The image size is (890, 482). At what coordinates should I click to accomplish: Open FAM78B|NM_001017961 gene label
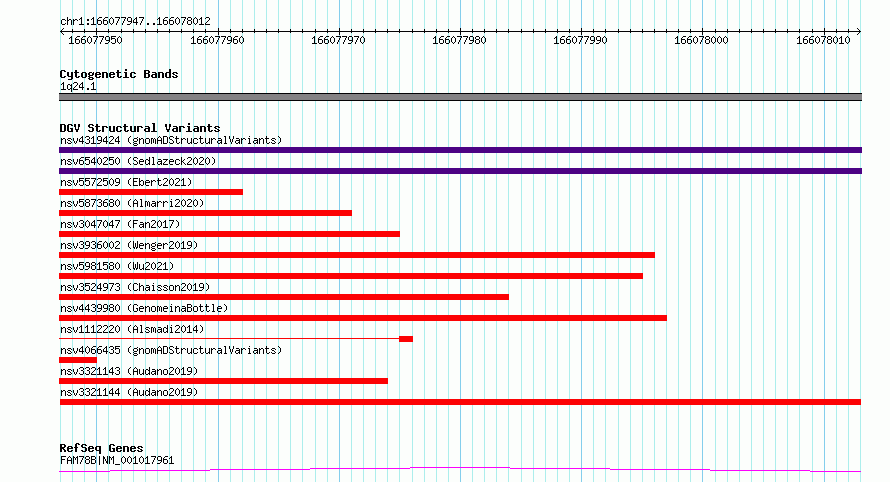tap(117, 460)
